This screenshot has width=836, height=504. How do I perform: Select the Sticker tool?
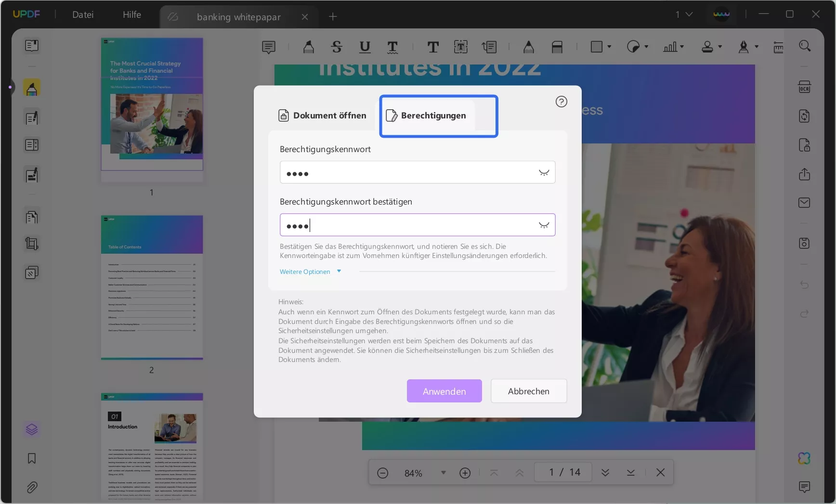(633, 47)
